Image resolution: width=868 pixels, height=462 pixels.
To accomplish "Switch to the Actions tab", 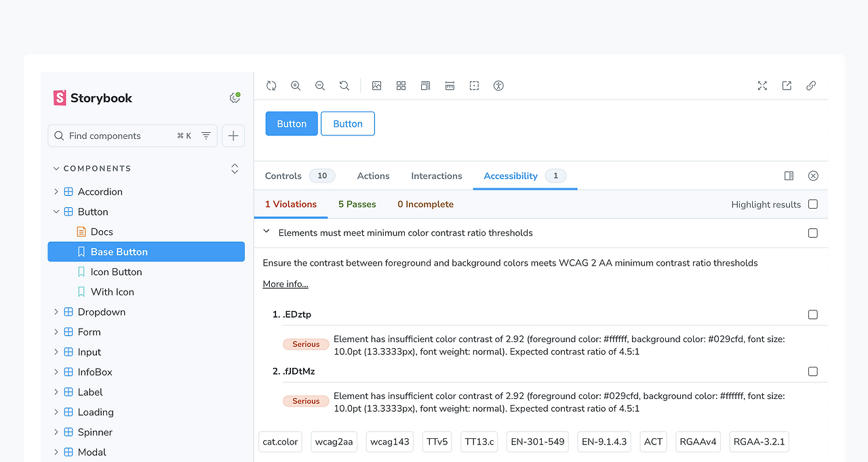I will tap(373, 175).
